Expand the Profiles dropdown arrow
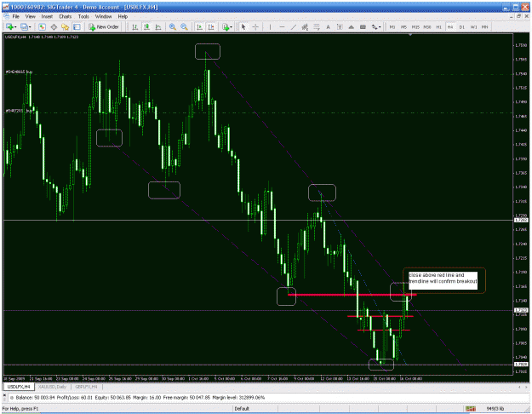The height and width of the screenshot is (414, 532). pyautogui.click(x=30, y=27)
